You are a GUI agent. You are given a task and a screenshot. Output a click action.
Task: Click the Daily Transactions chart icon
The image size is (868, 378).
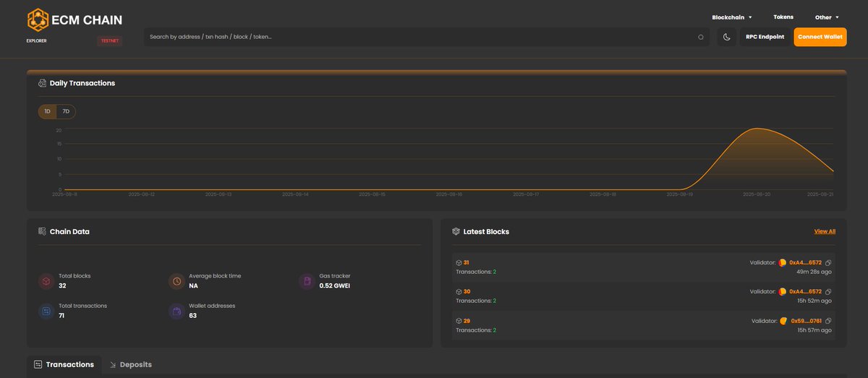coord(42,83)
